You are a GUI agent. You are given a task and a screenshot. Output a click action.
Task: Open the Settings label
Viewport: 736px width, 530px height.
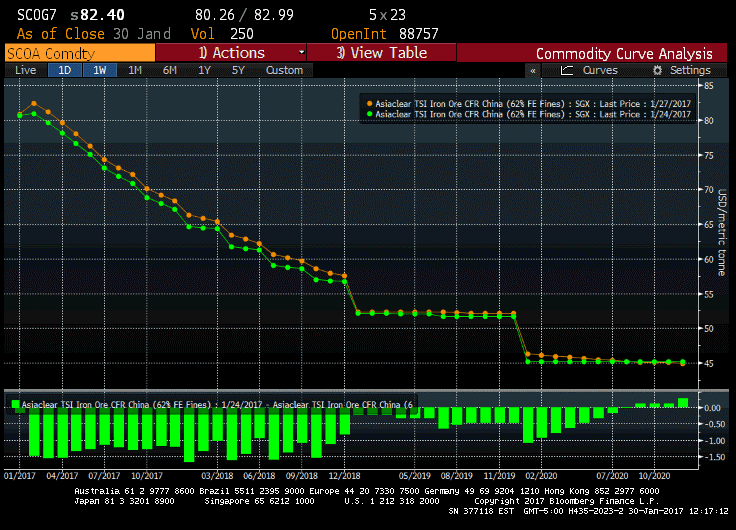(x=690, y=70)
